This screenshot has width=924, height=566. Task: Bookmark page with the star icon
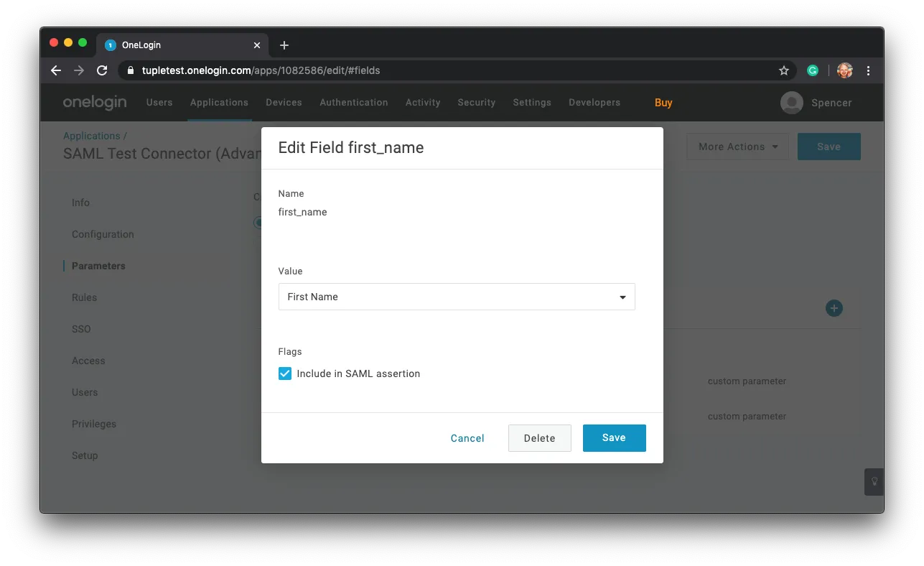coord(784,70)
